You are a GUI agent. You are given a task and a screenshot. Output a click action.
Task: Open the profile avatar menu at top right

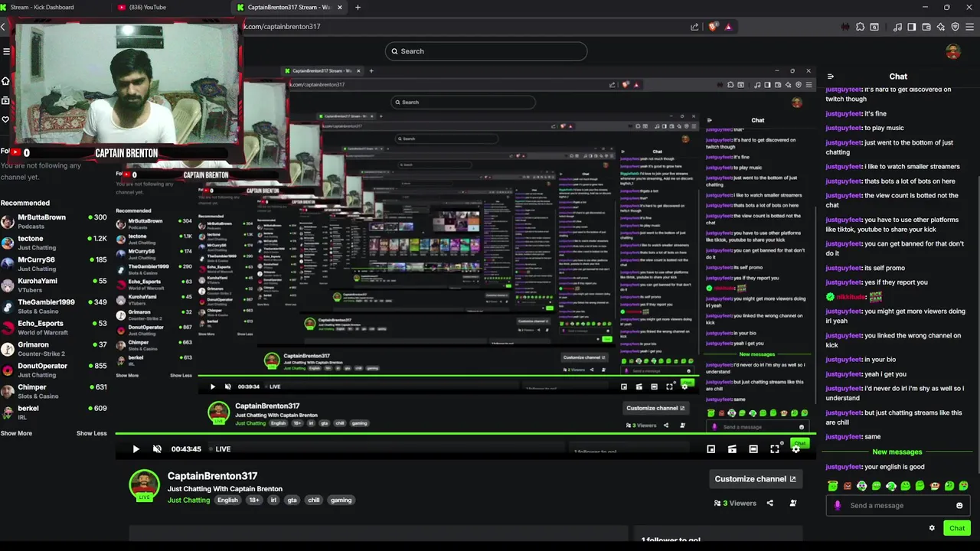pos(953,51)
